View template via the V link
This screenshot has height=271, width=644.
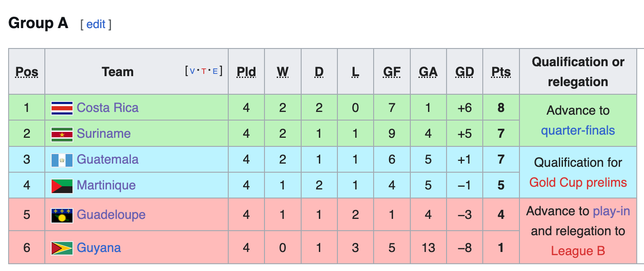(x=192, y=71)
